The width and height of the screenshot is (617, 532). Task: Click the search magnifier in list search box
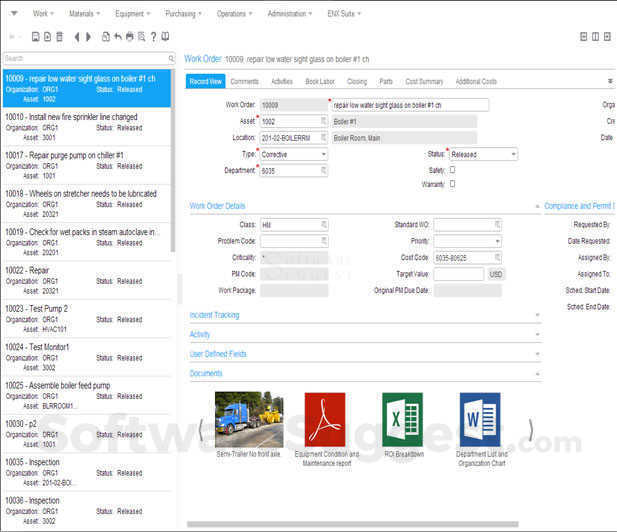tap(171, 58)
